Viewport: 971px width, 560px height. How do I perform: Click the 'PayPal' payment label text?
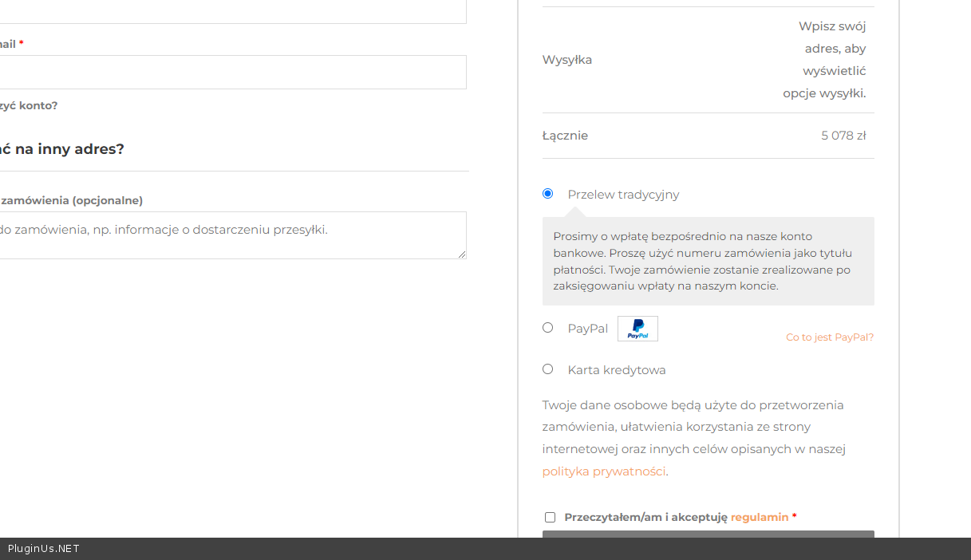[x=587, y=329]
